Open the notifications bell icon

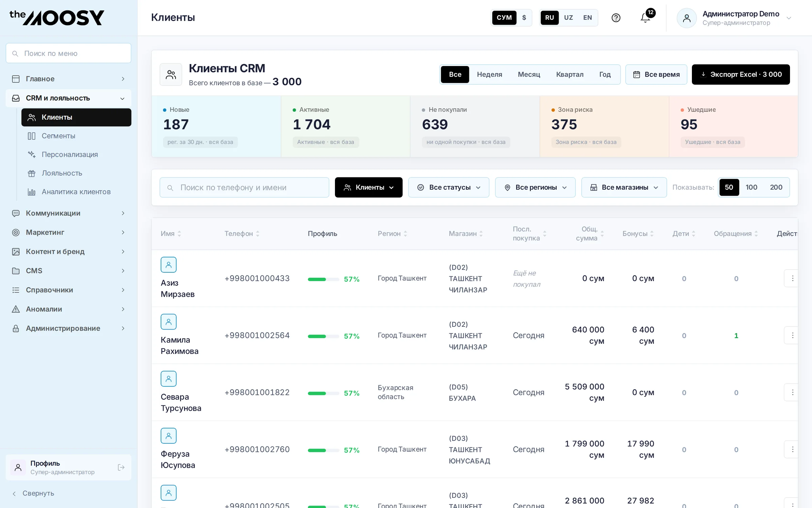point(645,18)
